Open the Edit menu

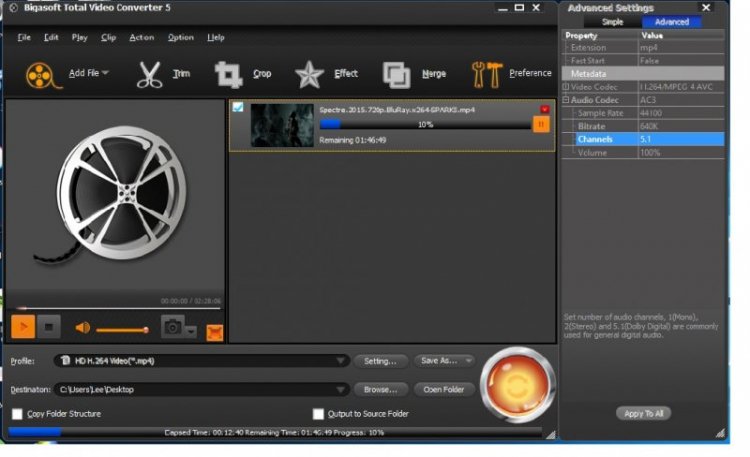point(51,37)
